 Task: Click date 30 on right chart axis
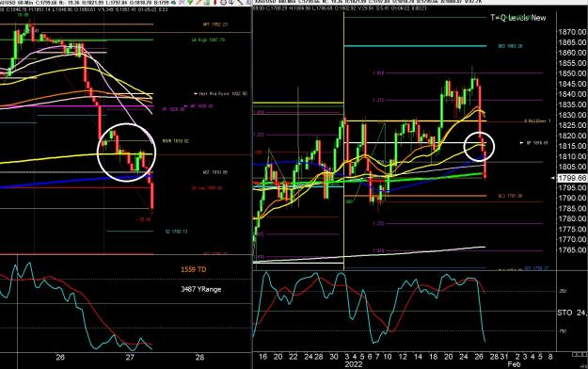point(334,357)
